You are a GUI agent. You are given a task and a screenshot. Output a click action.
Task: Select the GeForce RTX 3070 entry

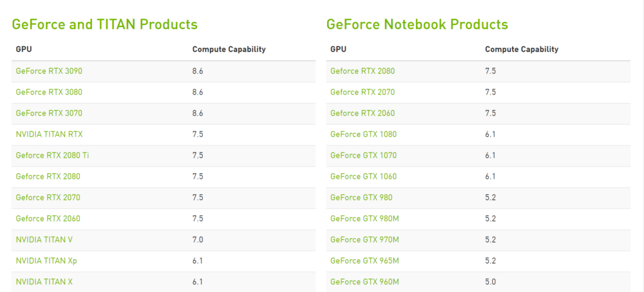coord(49,113)
